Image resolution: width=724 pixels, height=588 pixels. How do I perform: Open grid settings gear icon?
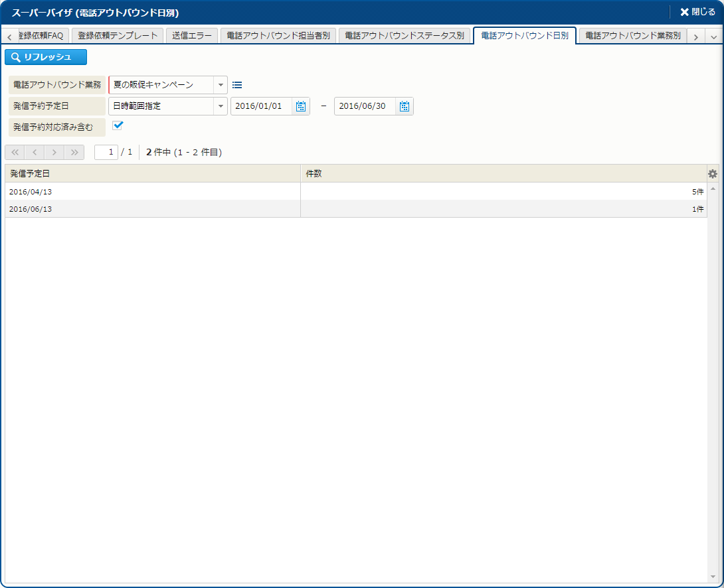click(x=713, y=174)
